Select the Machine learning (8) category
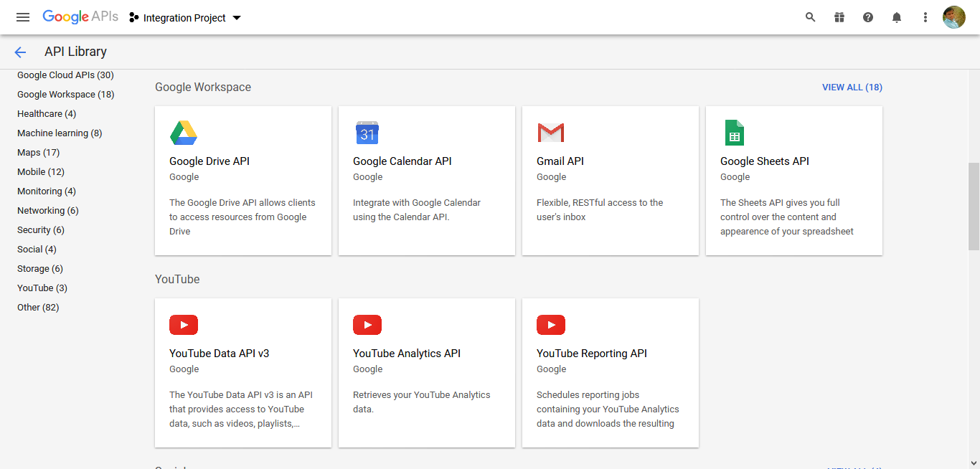Viewport: 980px width, 469px height. point(60,133)
